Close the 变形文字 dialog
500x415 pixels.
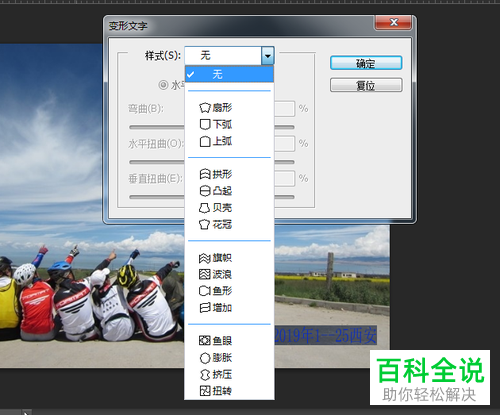[x=393, y=22]
